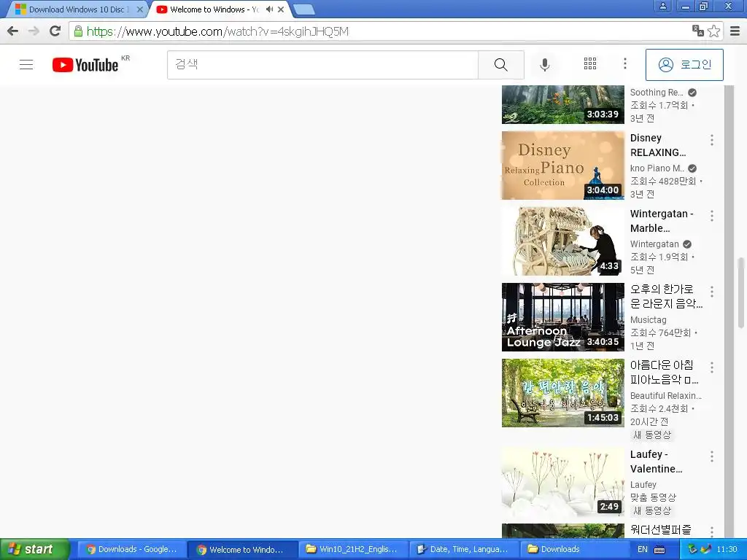Open the Chrome hamburger menu
This screenshot has height=560, width=747.
tap(735, 31)
